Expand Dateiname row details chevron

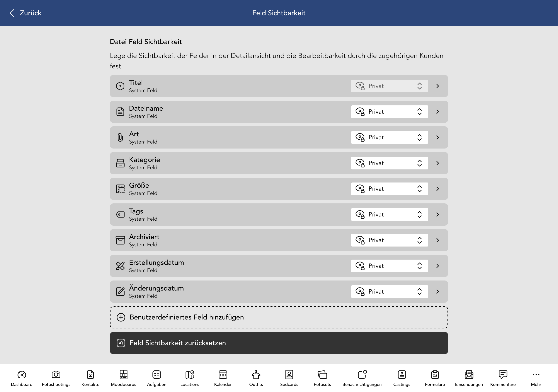(438, 112)
